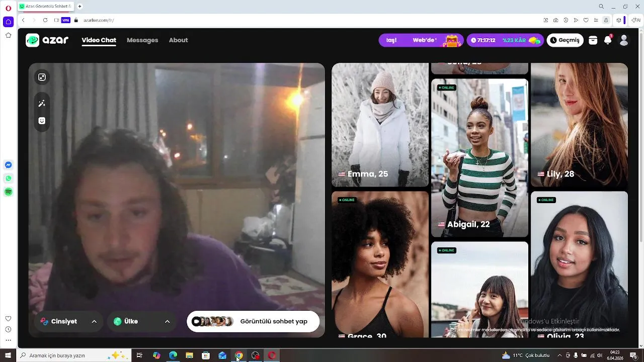This screenshot has height=362, width=644.
Task: Open Google Chrome from the taskbar
Action: click(239, 355)
